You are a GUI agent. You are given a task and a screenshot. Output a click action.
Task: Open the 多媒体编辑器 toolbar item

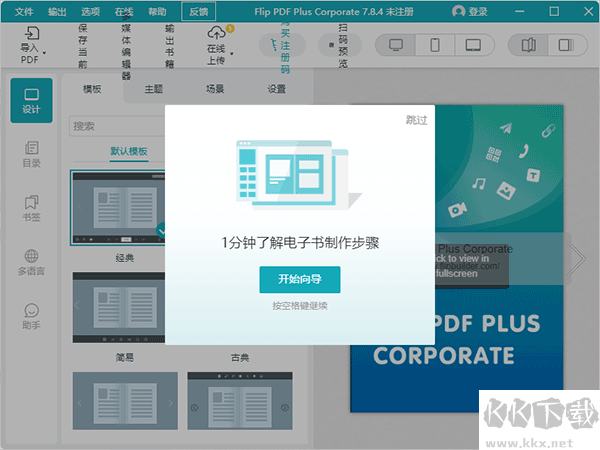pyautogui.click(x=126, y=46)
